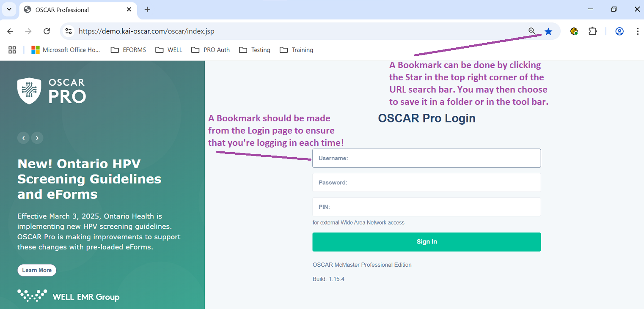The height and width of the screenshot is (309, 644).
Task: Open the apps grid in bookmarks bar
Action: (12, 50)
